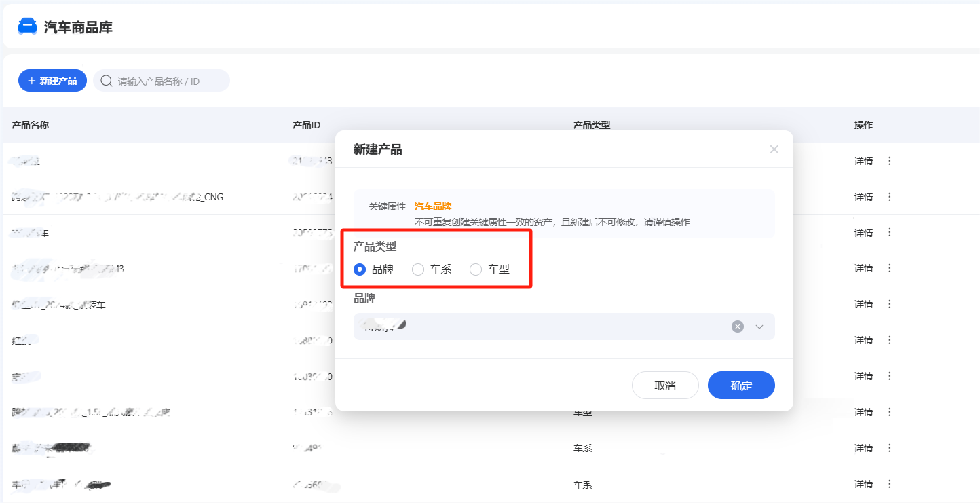Click the blue car logo icon

27,26
